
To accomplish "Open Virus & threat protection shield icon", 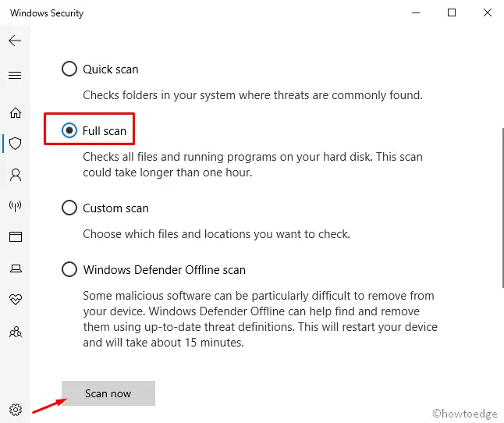I will [14, 144].
